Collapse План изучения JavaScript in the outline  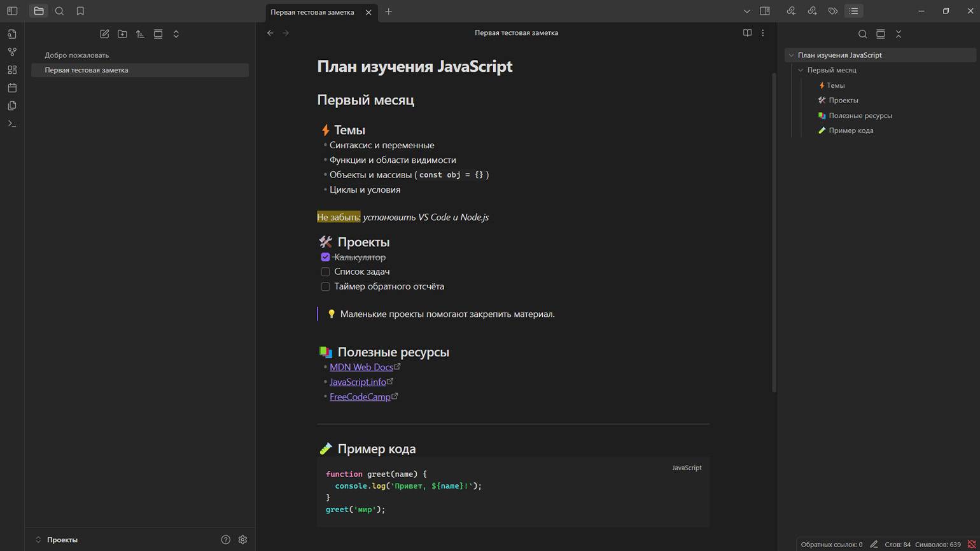pos(791,55)
